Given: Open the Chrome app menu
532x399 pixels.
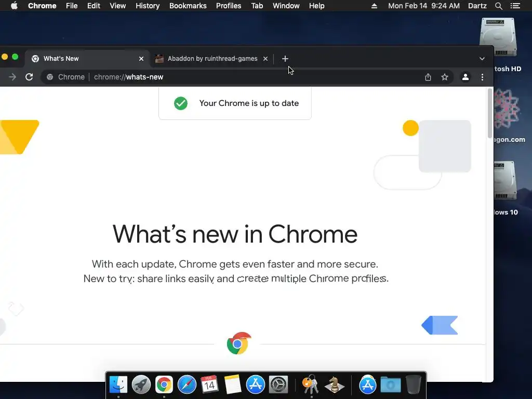Looking at the screenshot, I should 42,6.
